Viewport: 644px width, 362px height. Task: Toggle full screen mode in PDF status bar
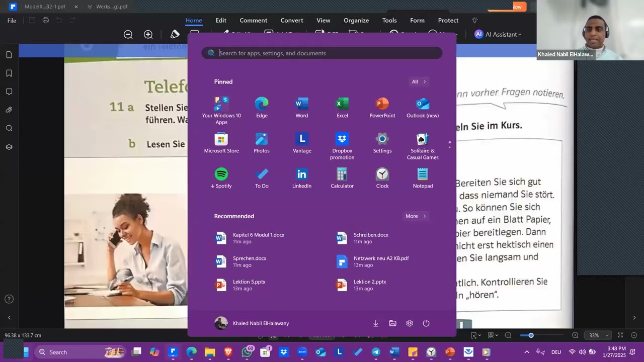(x=620, y=335)
